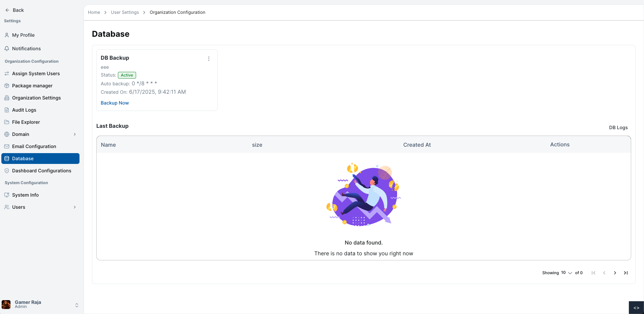Select the Audit Logs document icon
Image resolution: width=644 pixels, height=314 pixels.
coord(7,110)
